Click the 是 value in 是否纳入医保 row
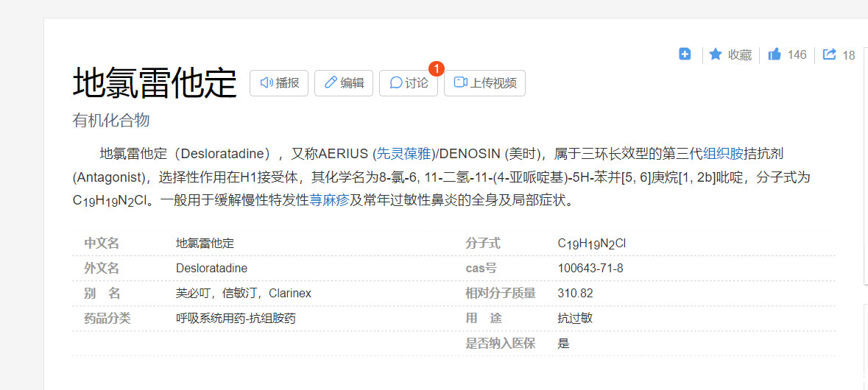The width and height of the screenshot is (868, 390). coord(563,343)
